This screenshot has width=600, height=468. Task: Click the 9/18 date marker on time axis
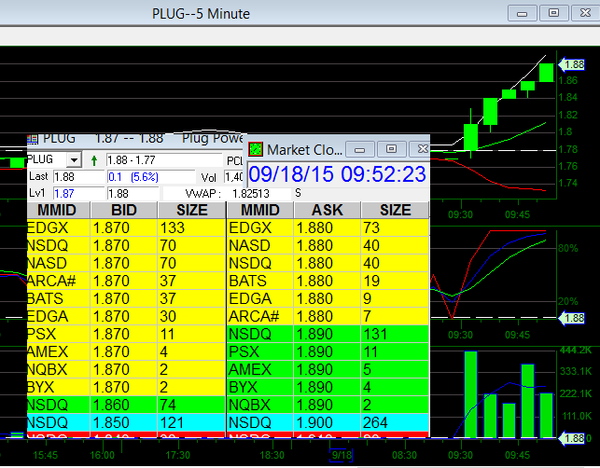tap(342, 456)
